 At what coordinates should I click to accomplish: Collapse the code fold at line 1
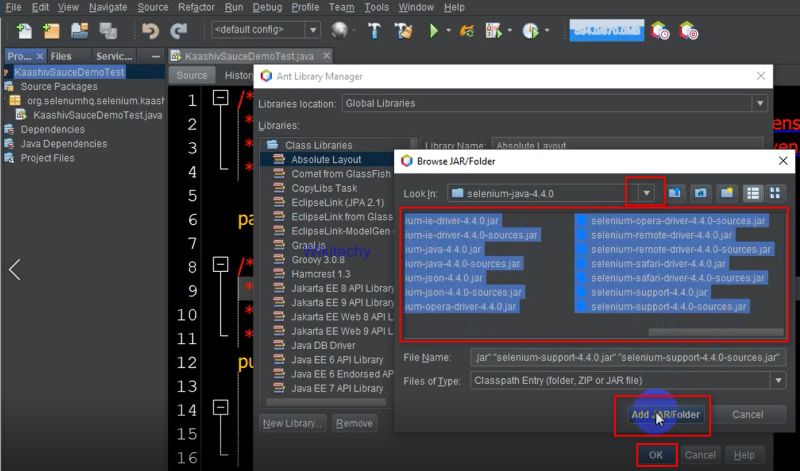220,97
